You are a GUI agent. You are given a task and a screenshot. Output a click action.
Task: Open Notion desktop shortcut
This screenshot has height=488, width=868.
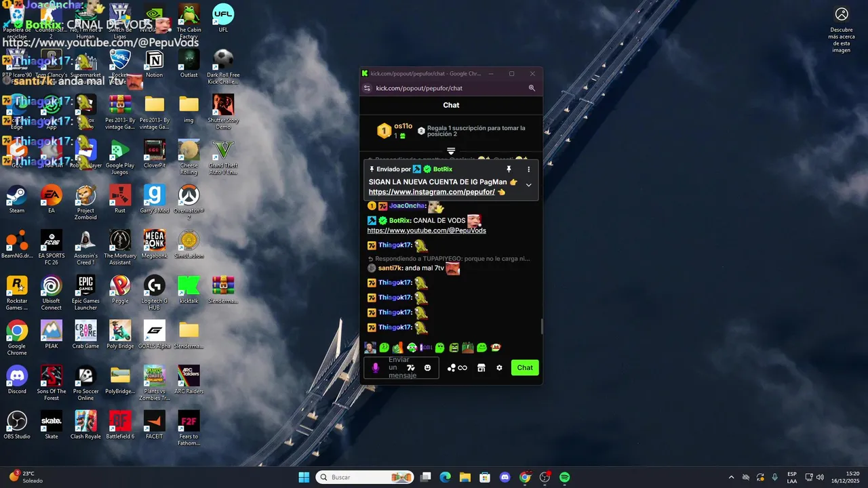pos(155,64)
